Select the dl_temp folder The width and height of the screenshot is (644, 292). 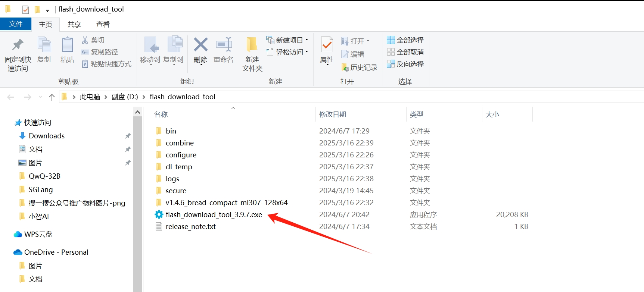click(179, 167)
